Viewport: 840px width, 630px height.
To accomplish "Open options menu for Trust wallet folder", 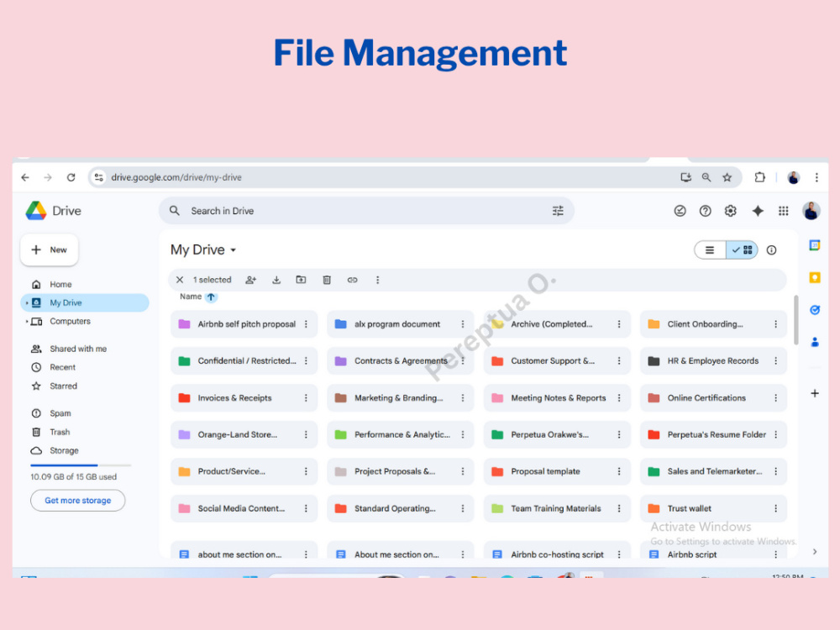I will tap(775, 508).
